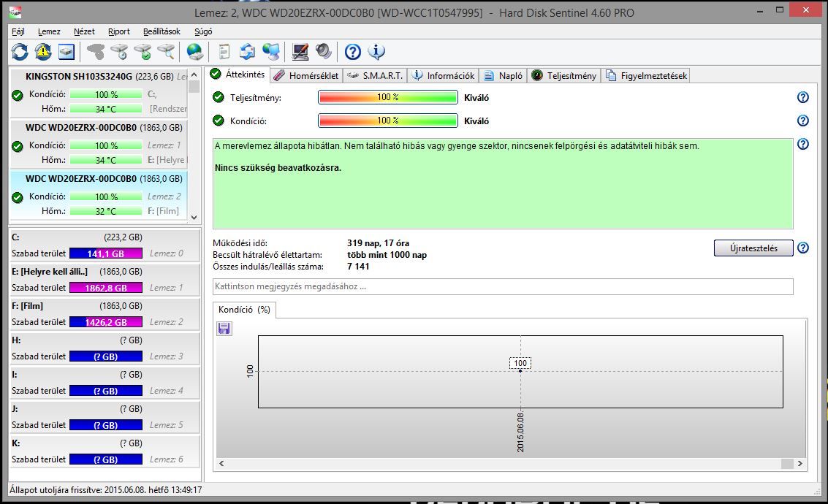
Task: Click the green check icon for Lemez 1 disk
Action: (18, 146)
